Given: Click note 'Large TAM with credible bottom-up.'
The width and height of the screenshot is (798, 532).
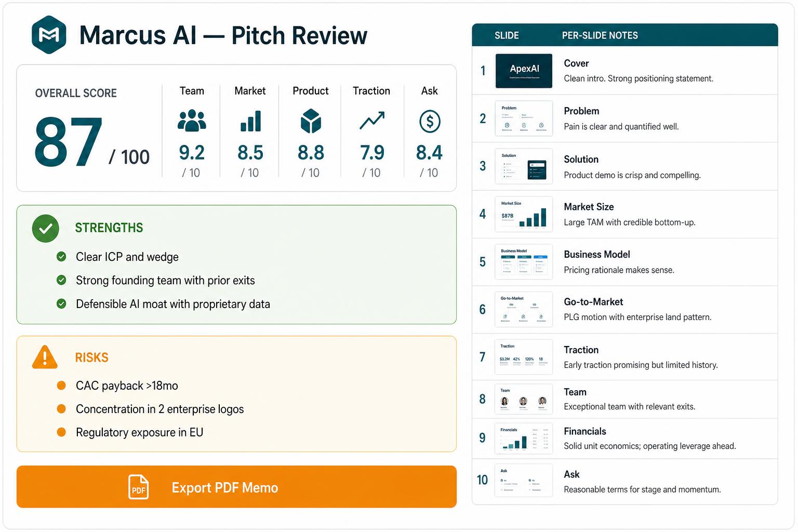Looking at the screenshot, I should (630, 222).
